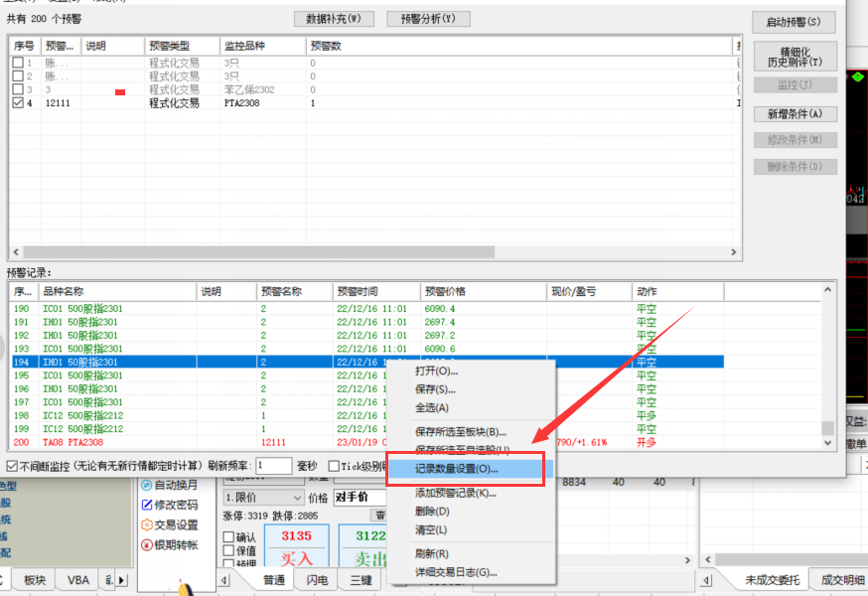Click the 预警分析(Y) button

click(x=428, y=19)
